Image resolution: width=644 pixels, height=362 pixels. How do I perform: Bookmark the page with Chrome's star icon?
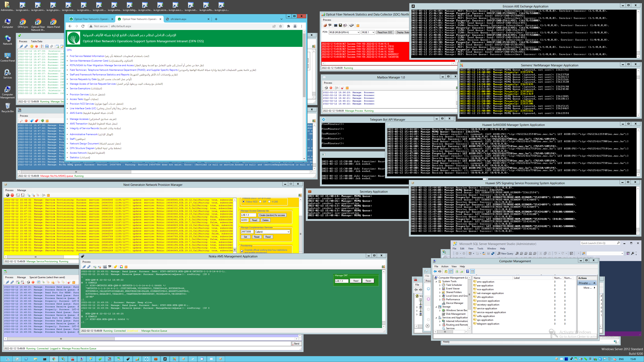point(281,26)
